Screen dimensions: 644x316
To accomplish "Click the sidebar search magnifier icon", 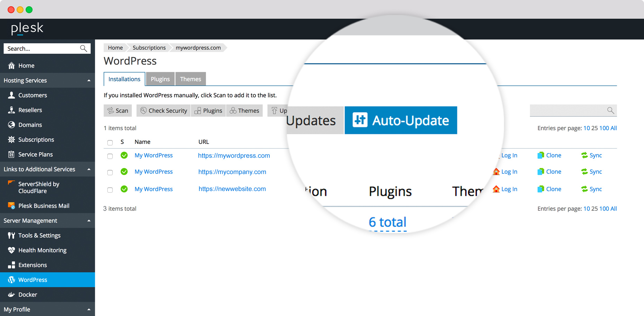I will pos(83,49).
